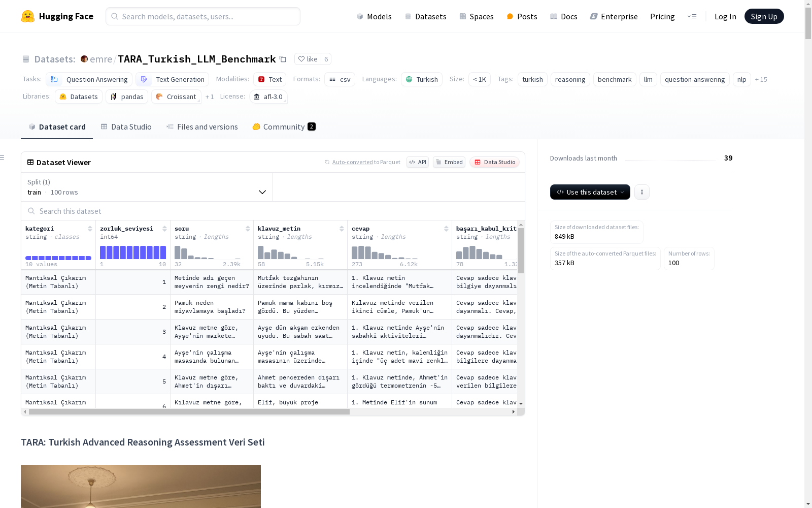Focus the Search this dataset field
812x508 pixels.
click(x=273, y=211)
